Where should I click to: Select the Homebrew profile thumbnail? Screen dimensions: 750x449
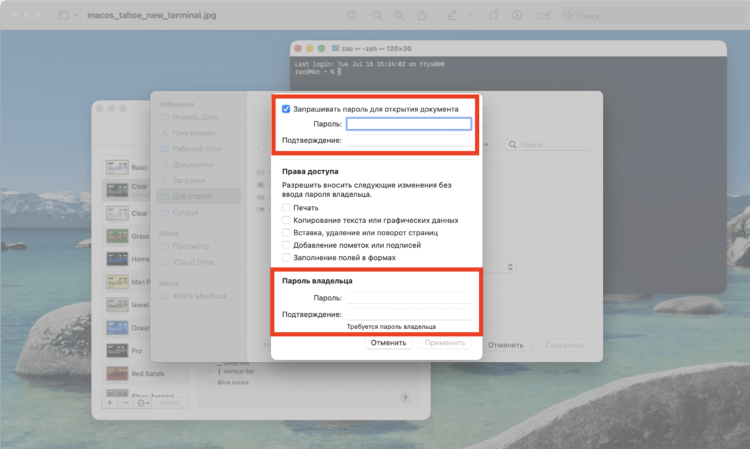pyautogui.click(x=117, y=259)
